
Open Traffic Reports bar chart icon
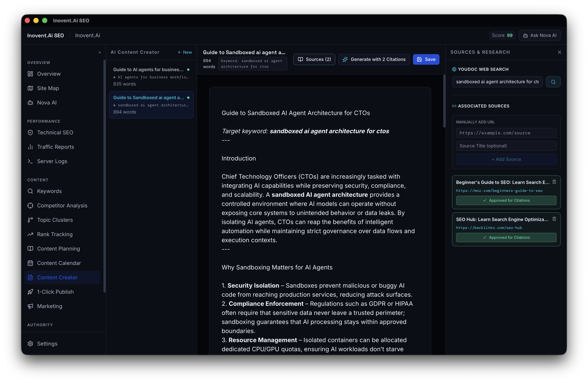coord(30,147)
